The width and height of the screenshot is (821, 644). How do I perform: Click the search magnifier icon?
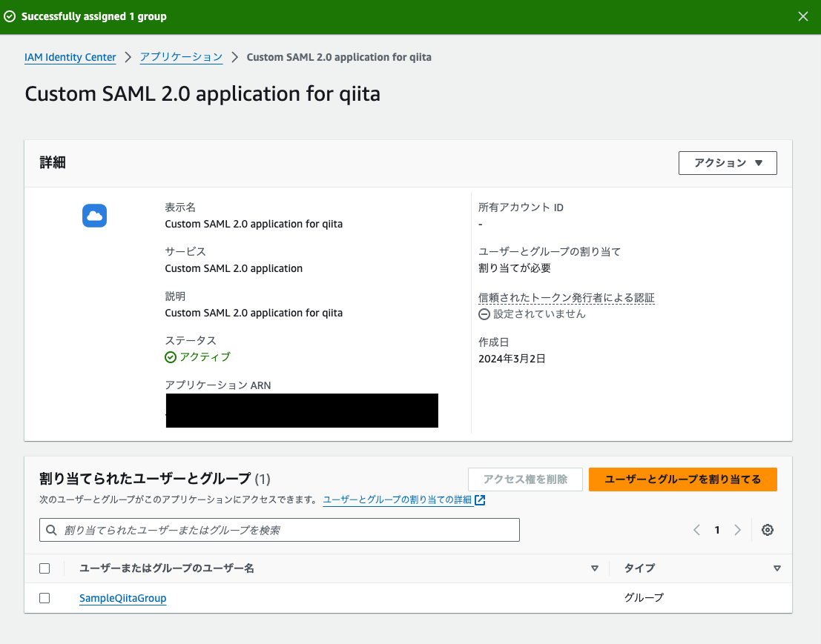coord(51,530)
